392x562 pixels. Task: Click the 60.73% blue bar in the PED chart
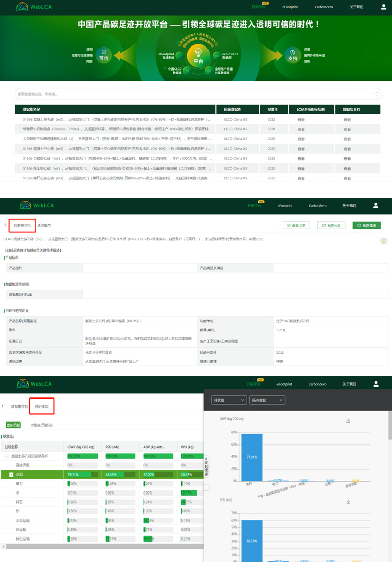252,541
